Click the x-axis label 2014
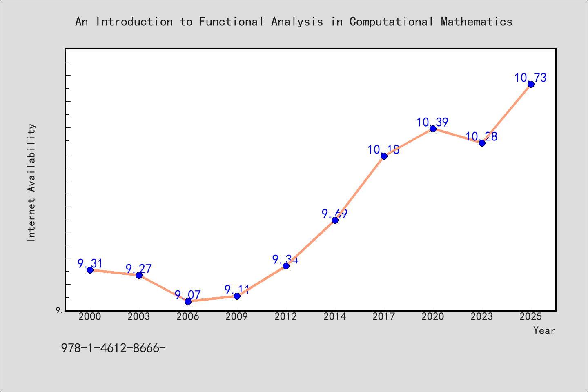 pyautogui.click(x=335, y=317)
